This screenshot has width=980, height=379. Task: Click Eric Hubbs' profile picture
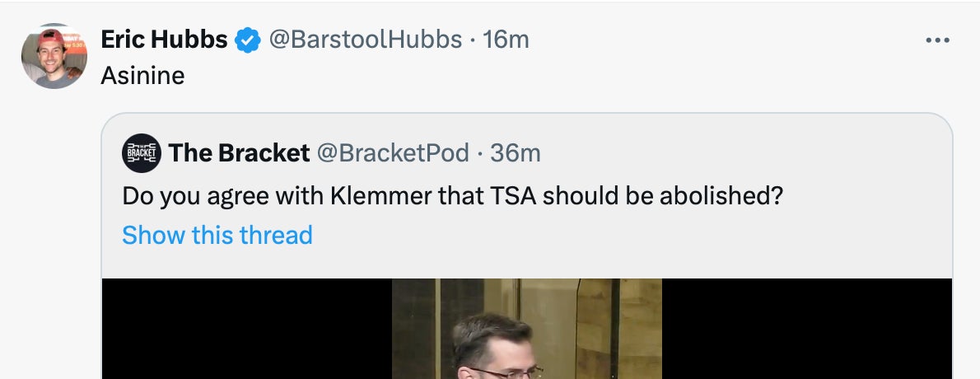tap(54, 56)
